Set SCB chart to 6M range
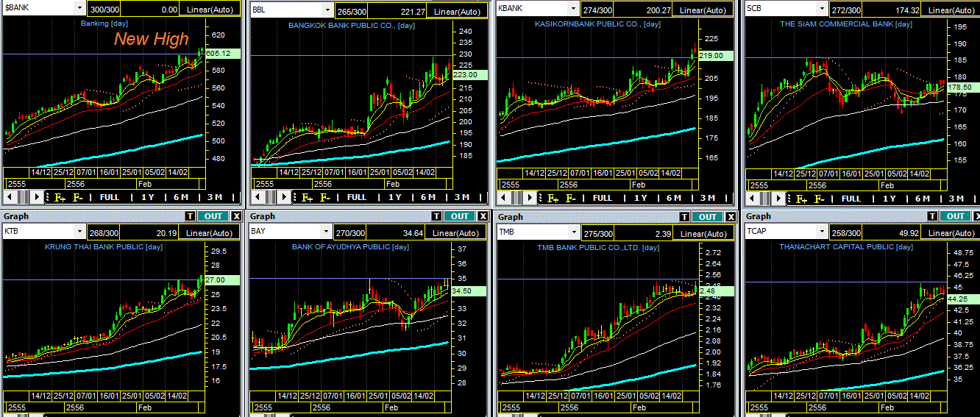Viewport: 980px width, 417px height. click(923, 198)
